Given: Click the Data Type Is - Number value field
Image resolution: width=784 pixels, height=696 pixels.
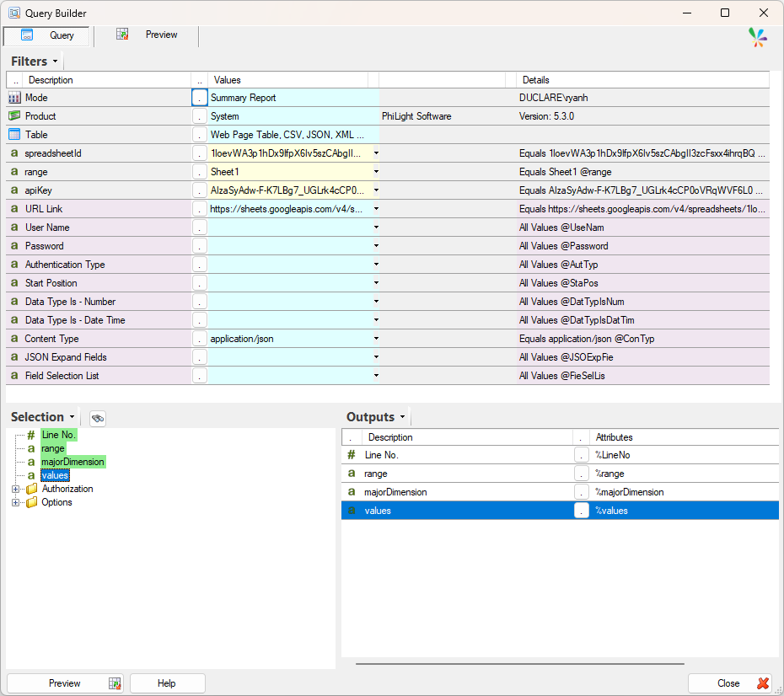Looking at the screenshot, I should pyautogui.click(x=290, y=302).
